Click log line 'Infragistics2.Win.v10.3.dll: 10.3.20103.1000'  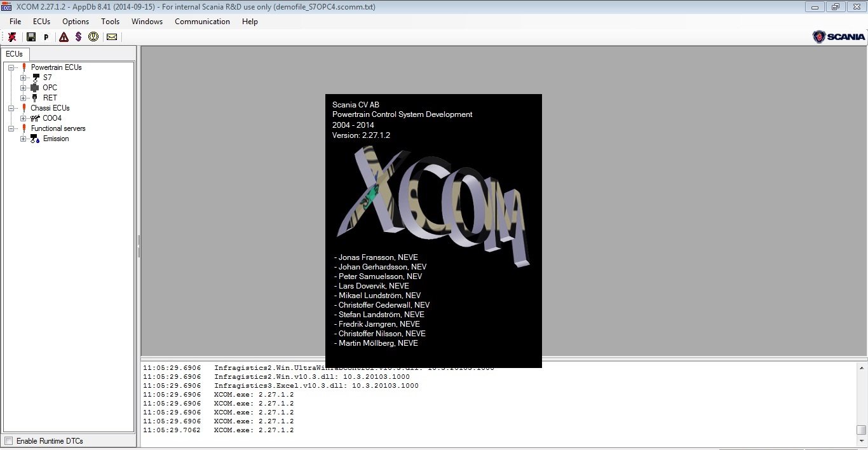312,377
